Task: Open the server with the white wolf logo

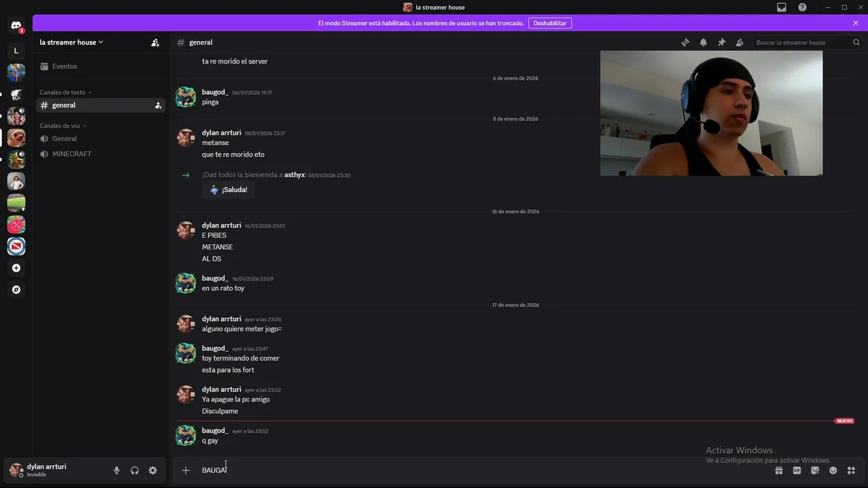Action: coord(16,94)
